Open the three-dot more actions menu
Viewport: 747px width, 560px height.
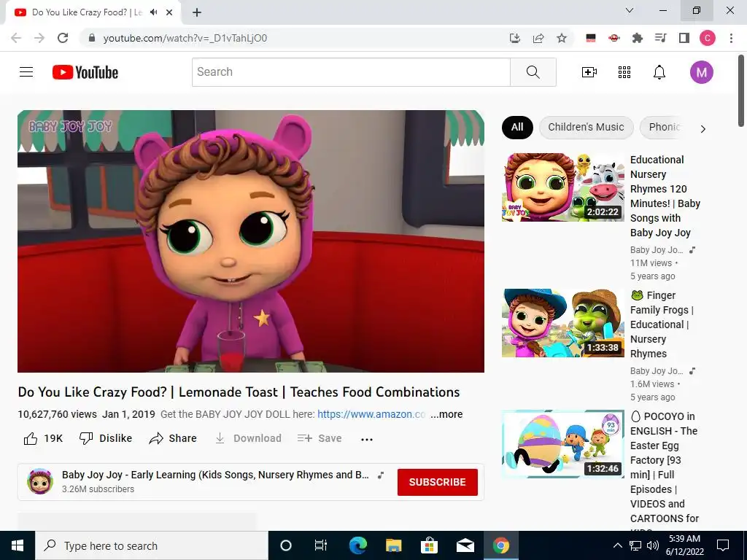[x=367, y=439]
